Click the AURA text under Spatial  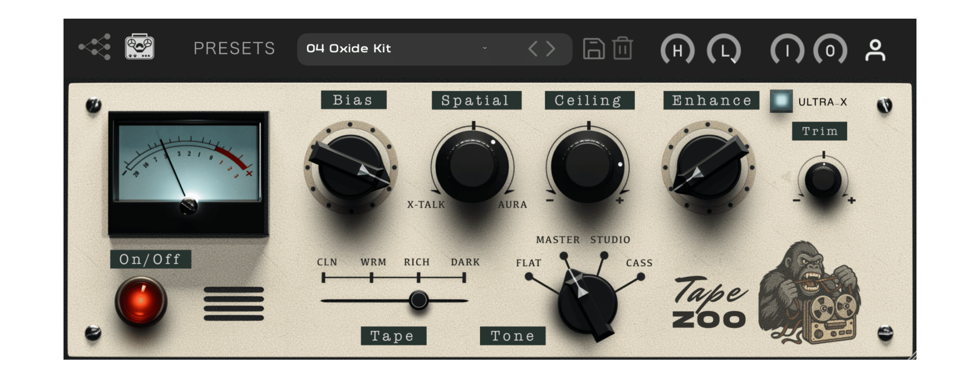(512, 204)
